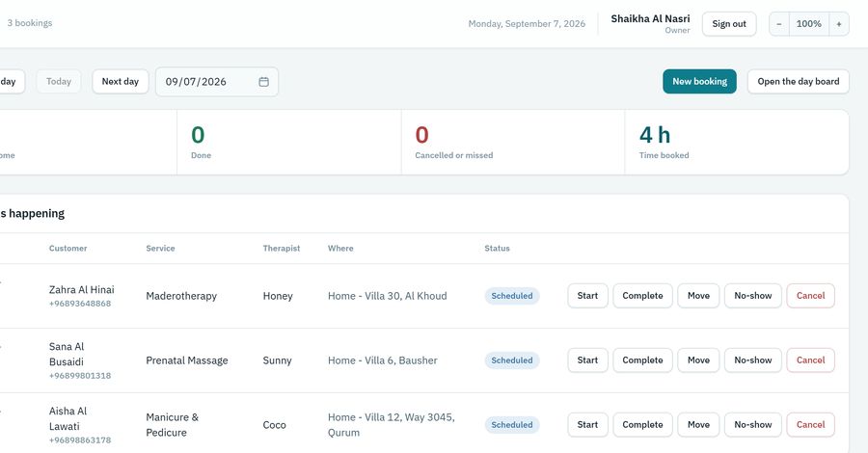Mark Aisha Al Lawati as No-show
Image resolution: width=868 pixels, height=453 pixels.
click(x=753, y=425)
